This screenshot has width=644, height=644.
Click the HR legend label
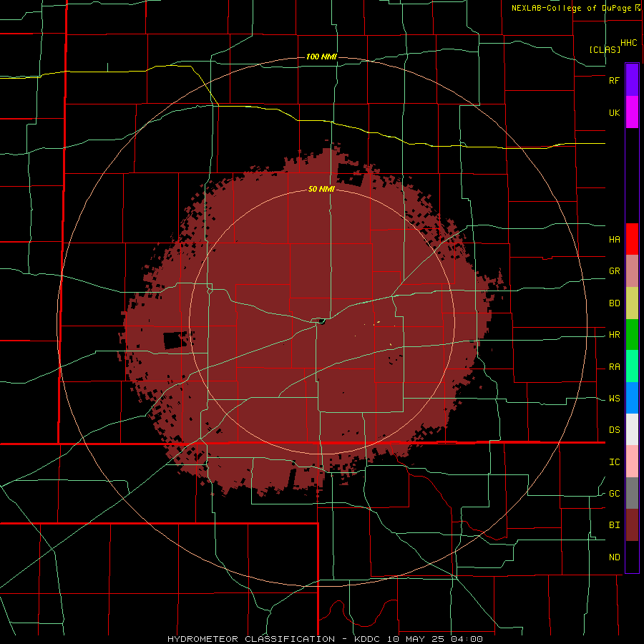[x=614, y=335]
